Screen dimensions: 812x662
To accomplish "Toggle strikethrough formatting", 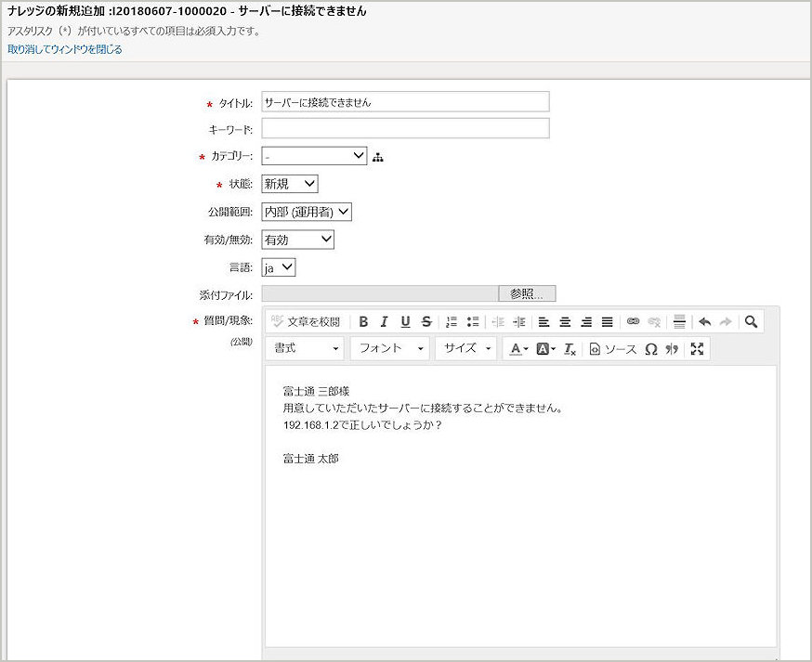I will click(426, 322).
